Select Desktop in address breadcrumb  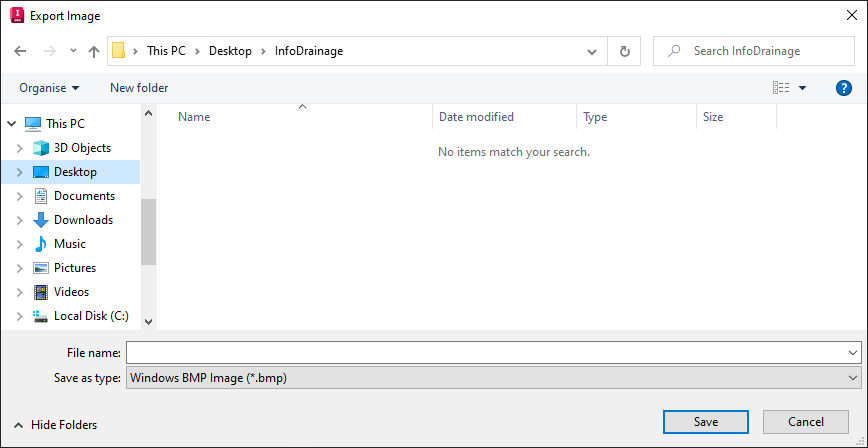click(230, 51)
